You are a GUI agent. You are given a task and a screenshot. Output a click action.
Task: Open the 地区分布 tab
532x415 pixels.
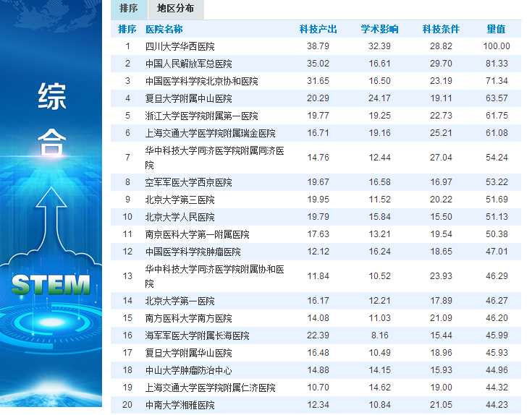(175, 9)
